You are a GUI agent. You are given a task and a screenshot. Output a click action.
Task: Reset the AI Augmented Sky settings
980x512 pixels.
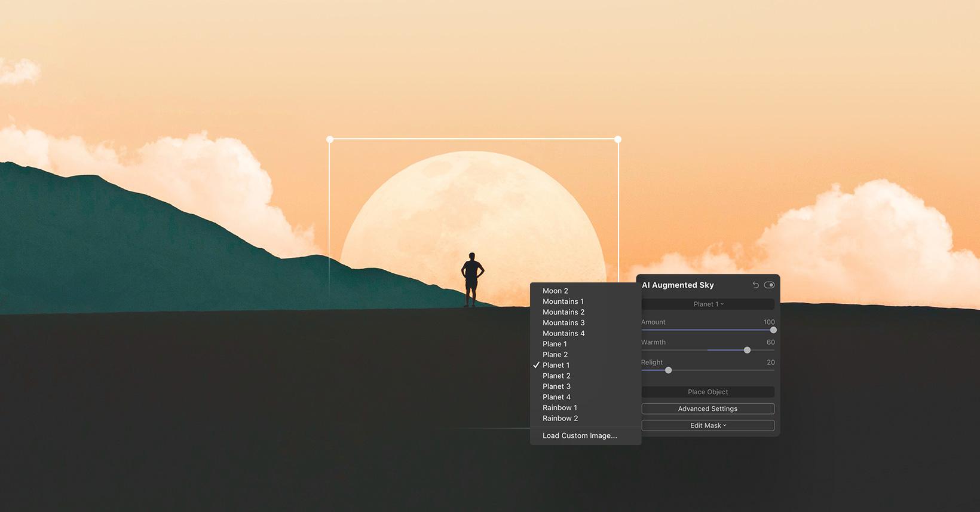tap(755, 285)
